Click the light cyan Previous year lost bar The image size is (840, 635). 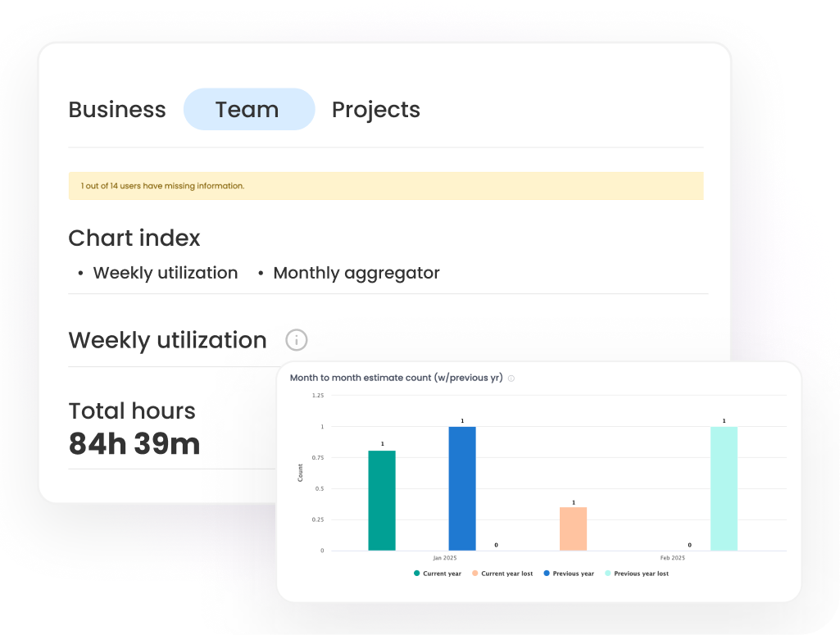(x=724, y=488)
